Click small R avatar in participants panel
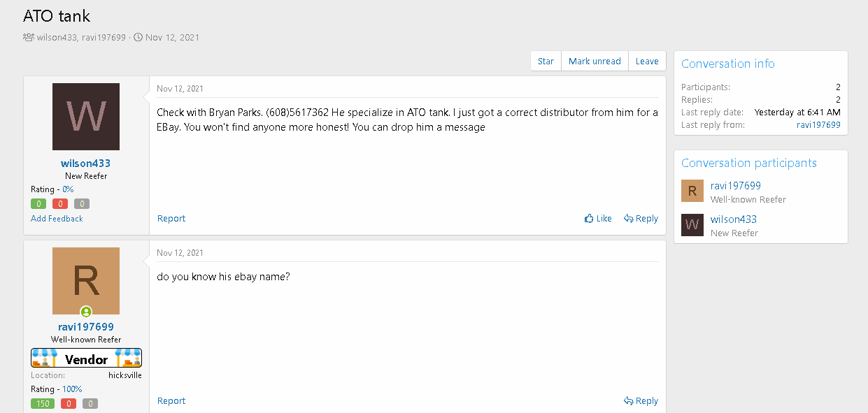The image size is (868, 413). coord(692,191)
